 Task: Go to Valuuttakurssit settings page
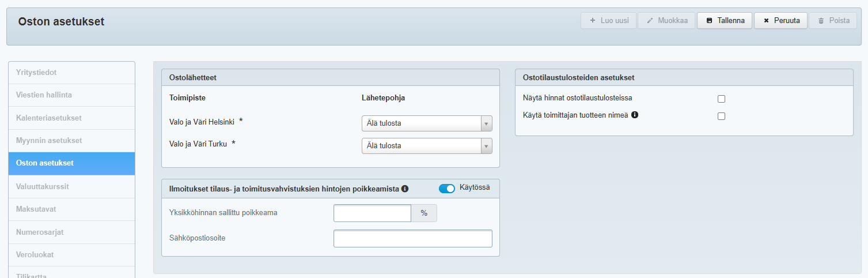pyautogui.click(x=71, y=186)
